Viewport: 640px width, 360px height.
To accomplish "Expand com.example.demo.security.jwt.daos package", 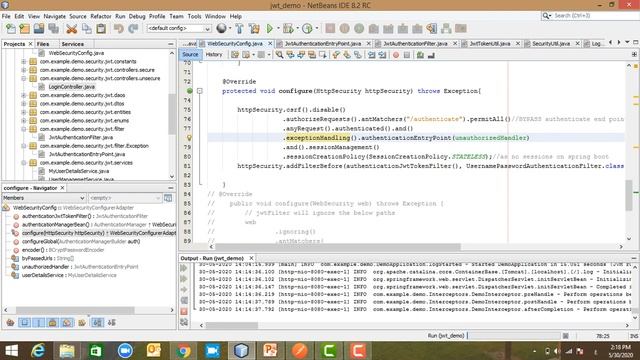I will (x=24, y=95).
